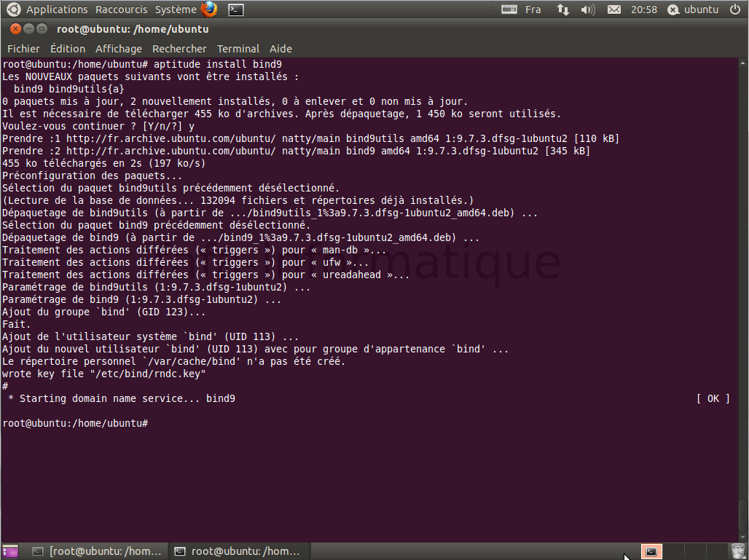Click the show desktop icon in bottom panel
This screenshot has height=560, width=749.
pyautogui.click(x=9, y=551)
